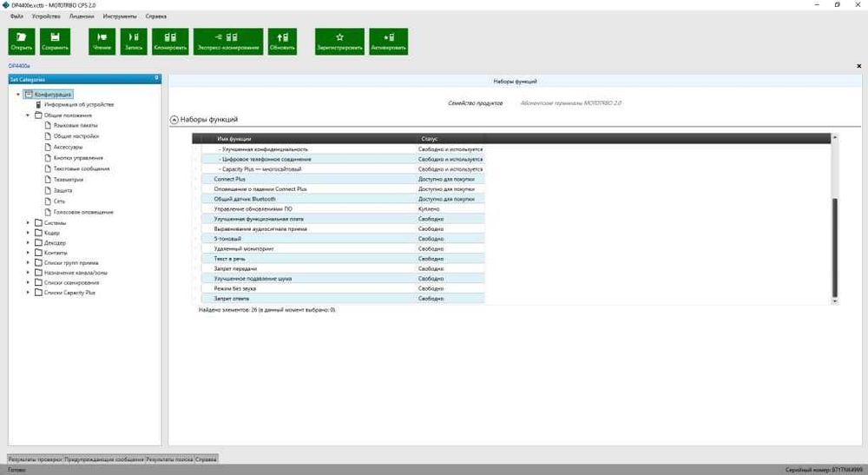The width and height of the screenshot is (868, 475).
Task: Expand the Системы tree node
Action: click(28, 222)
